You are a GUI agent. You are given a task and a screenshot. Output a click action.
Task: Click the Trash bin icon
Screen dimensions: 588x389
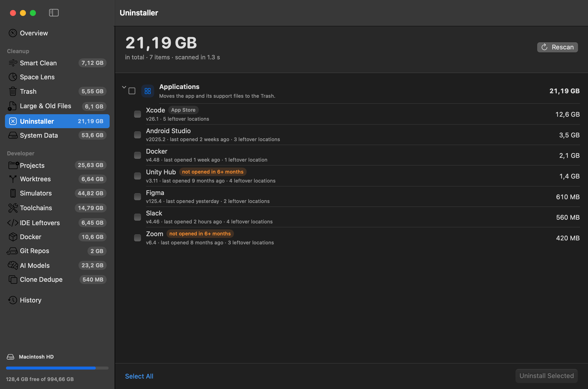pyautogui.click(x=13, y=91)
